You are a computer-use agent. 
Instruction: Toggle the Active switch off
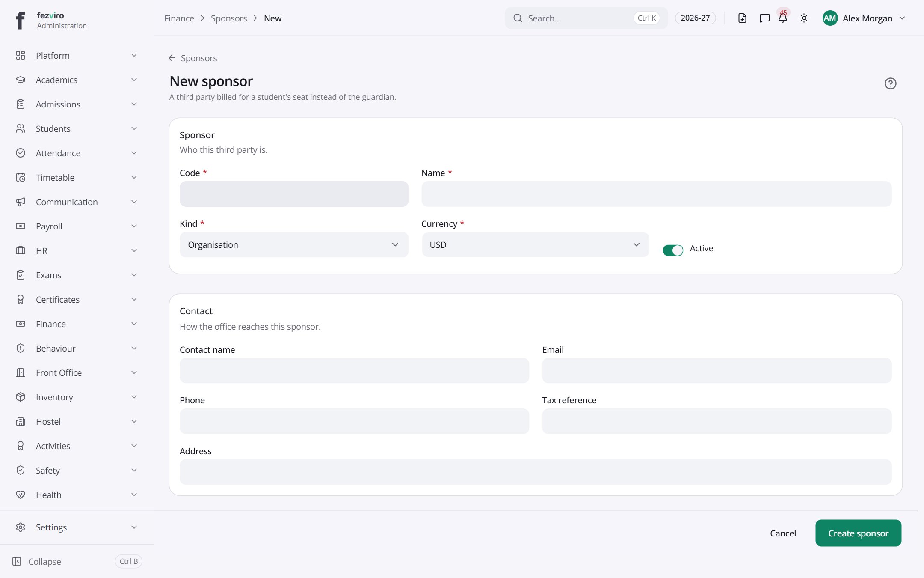pyautogui.click(x=673, y=250)
